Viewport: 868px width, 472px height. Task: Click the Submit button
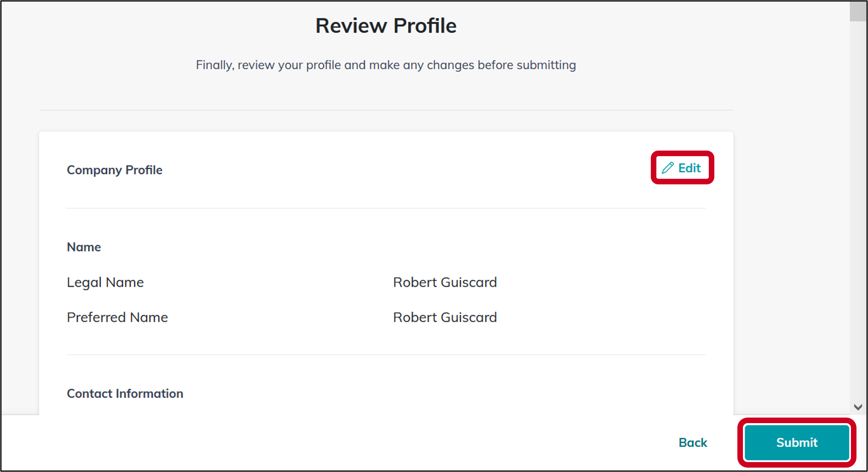click(x=796, y=443)
